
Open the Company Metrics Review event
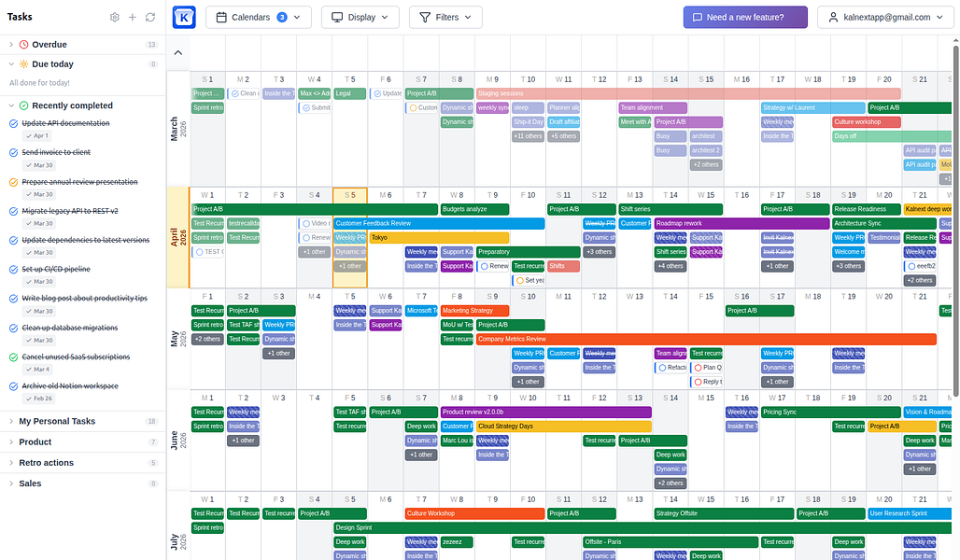[x=706, y=339]
